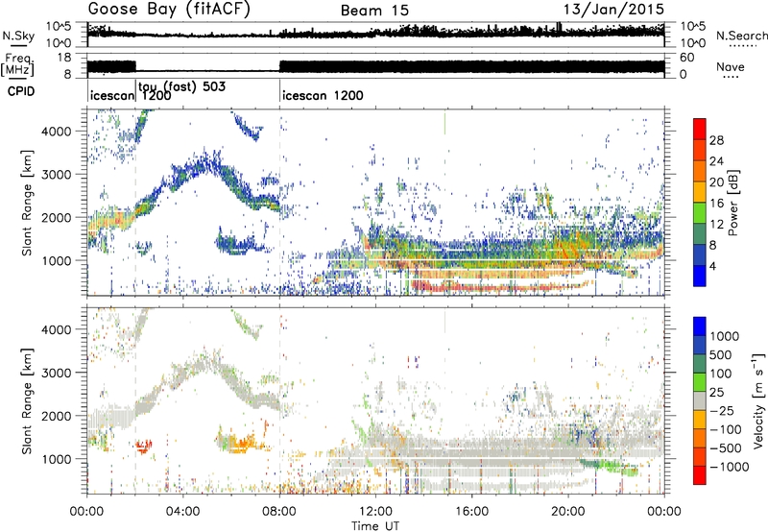Viewport: 768px width, 532px height.
Task: Click the '20:00' time axis tick label
Action: (x=568, y=512)
